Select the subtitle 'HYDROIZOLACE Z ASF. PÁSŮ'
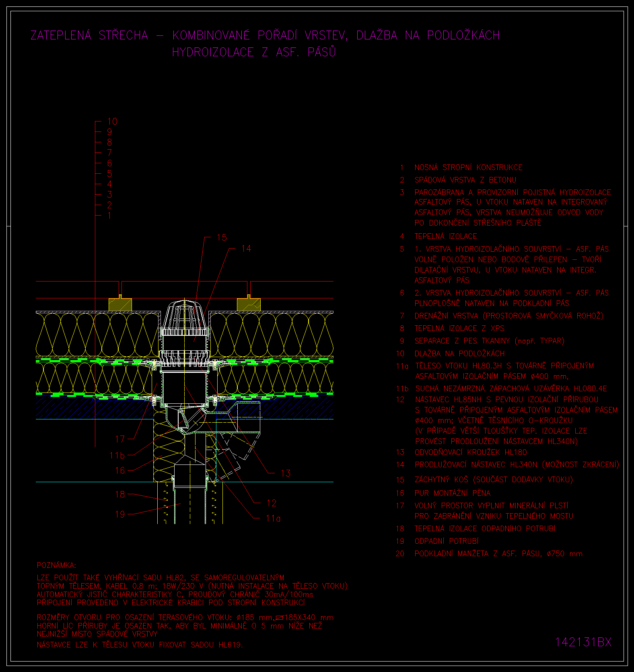The height and width of the screenshot is (672, 634). point(254,52)
